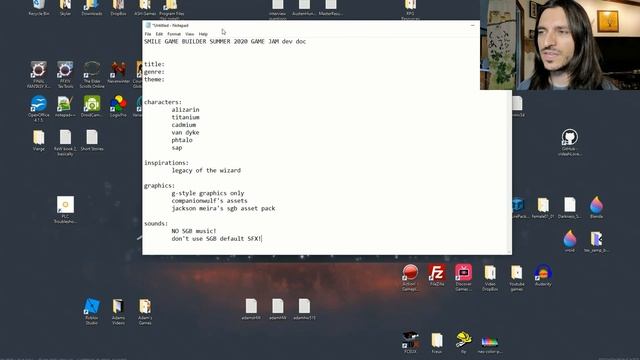
Task: Minimize the Notepad window
Action: tap(473, 25)
